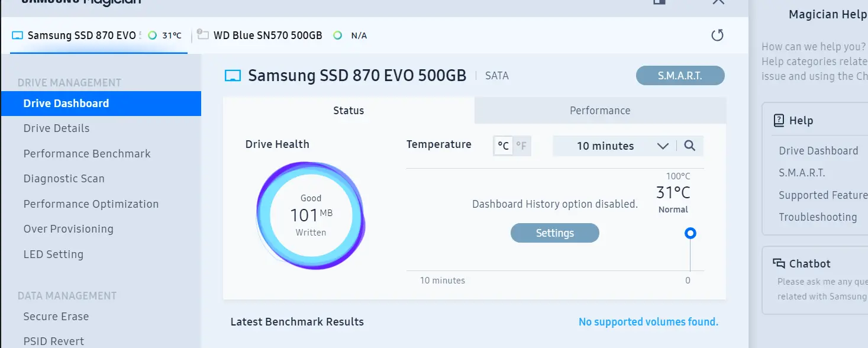Click the green status ring next to 31°C
Image resolution: width=868 pixels, height=348 pixels.
click(152, 36)
